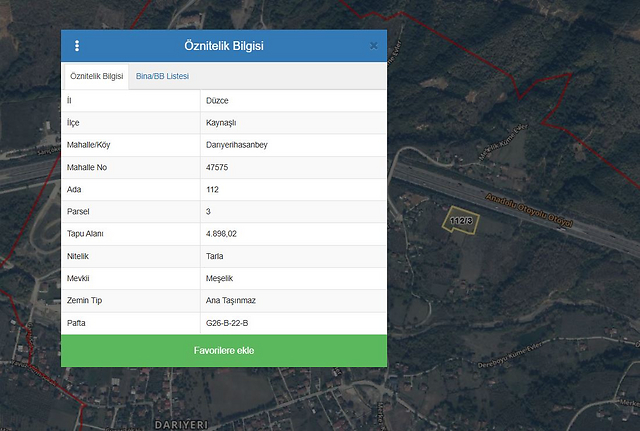This screenshot has width=640, height=431.
Task: Switch to the Bina/BB Listesi tab
Action: coord(162,76)
